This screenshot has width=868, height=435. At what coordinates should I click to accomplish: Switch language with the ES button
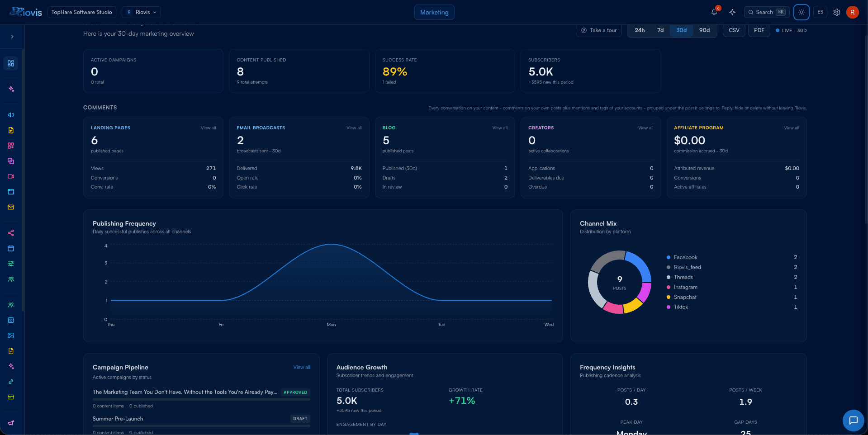click(x=820, y=12)
